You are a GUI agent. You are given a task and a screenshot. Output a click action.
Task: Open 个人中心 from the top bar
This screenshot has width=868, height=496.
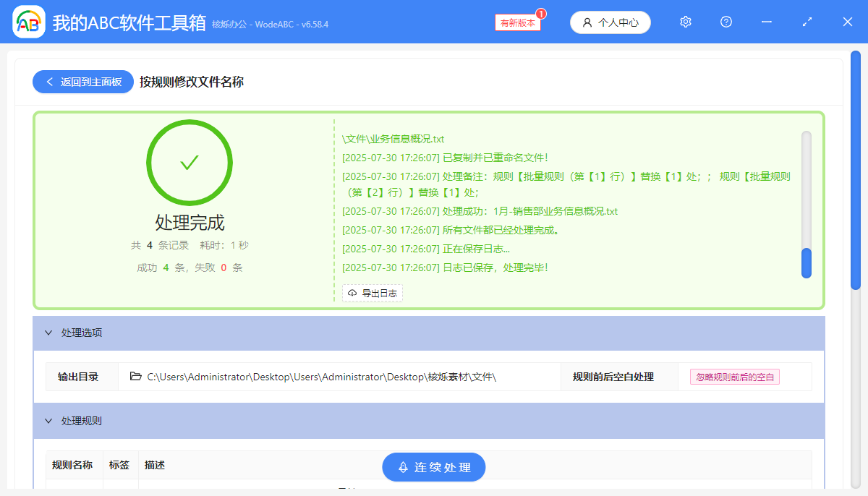(x=610, y=22)
